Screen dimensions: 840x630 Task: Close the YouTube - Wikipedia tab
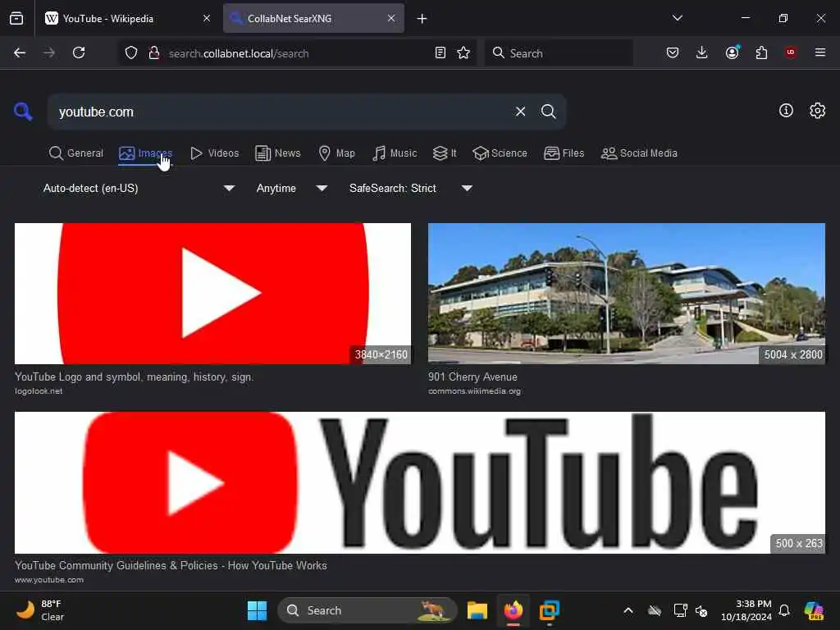coord(207,18)
